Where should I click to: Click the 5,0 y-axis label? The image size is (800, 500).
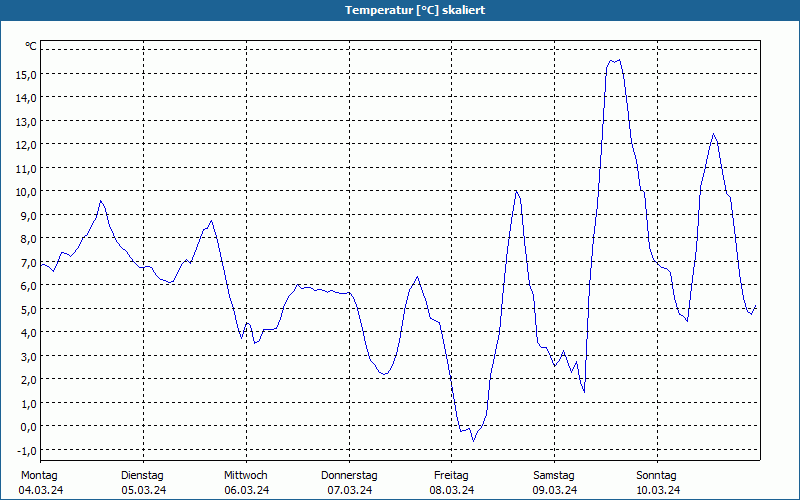28,310
